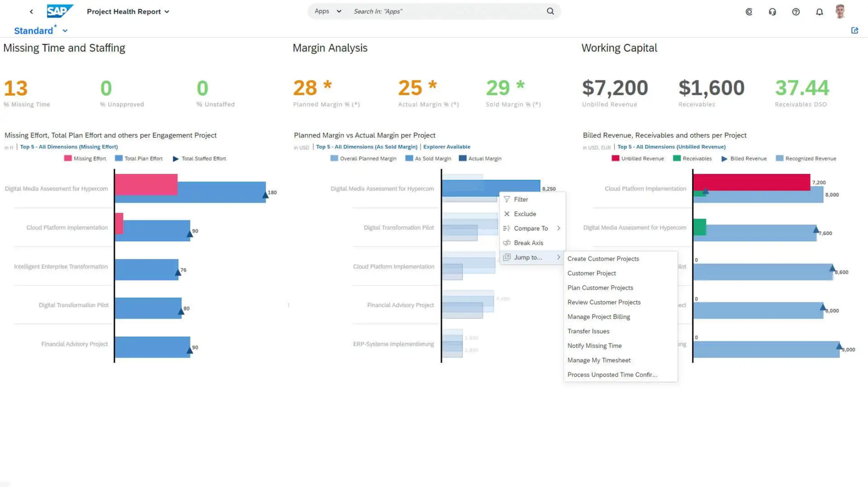Expand the Standard view variant dropdown
The image size is (868, 487).
pyautogui.click(x=65, y=31)
